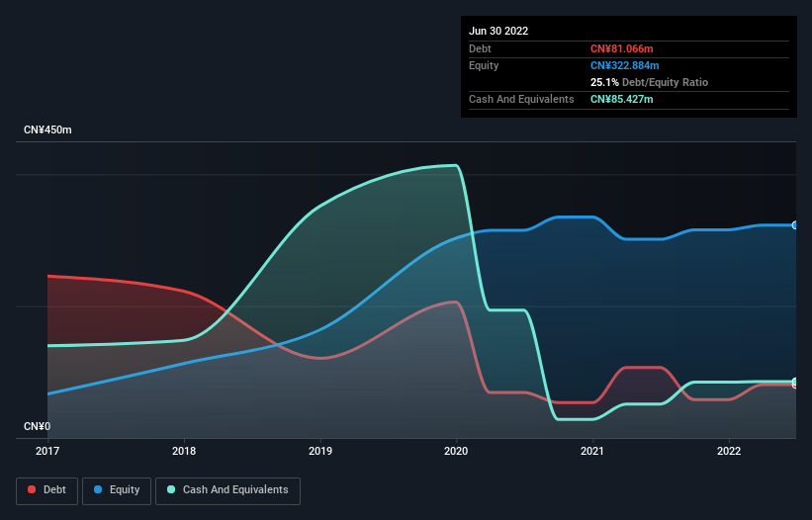Toggle the Equity series legend button
Screen dimensions: 812x520
coord(117,490)
